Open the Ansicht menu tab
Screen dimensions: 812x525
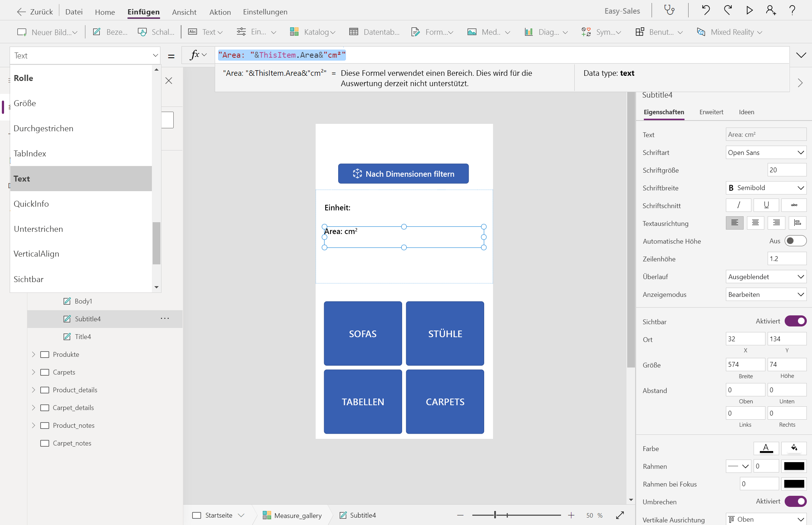[x=184, y=12]
